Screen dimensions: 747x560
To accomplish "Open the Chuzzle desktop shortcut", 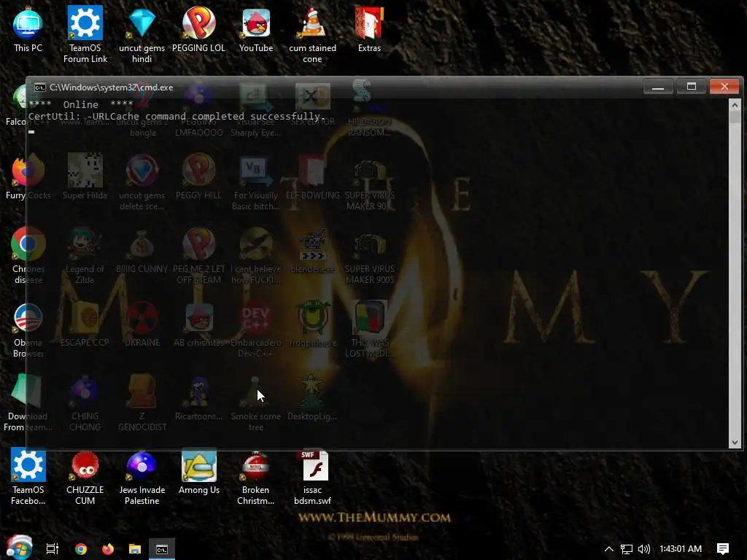I will tap(85, 476).
